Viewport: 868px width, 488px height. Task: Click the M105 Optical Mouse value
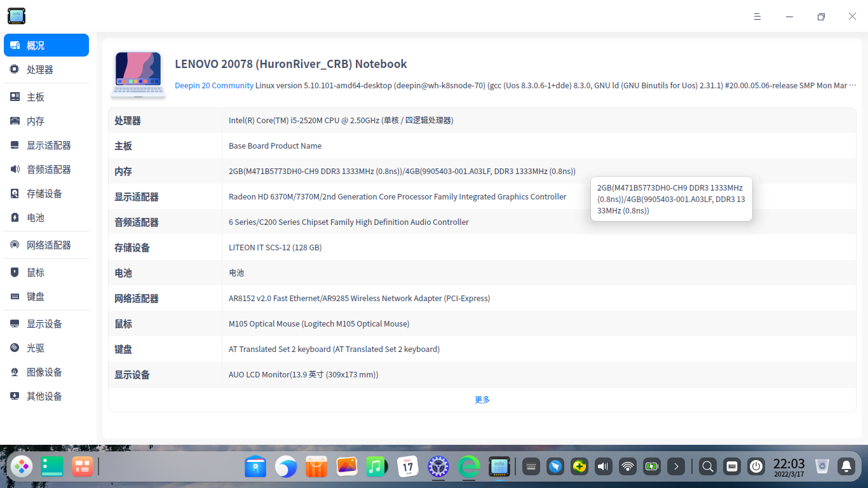pyautogui.click(x=319, y=323)
